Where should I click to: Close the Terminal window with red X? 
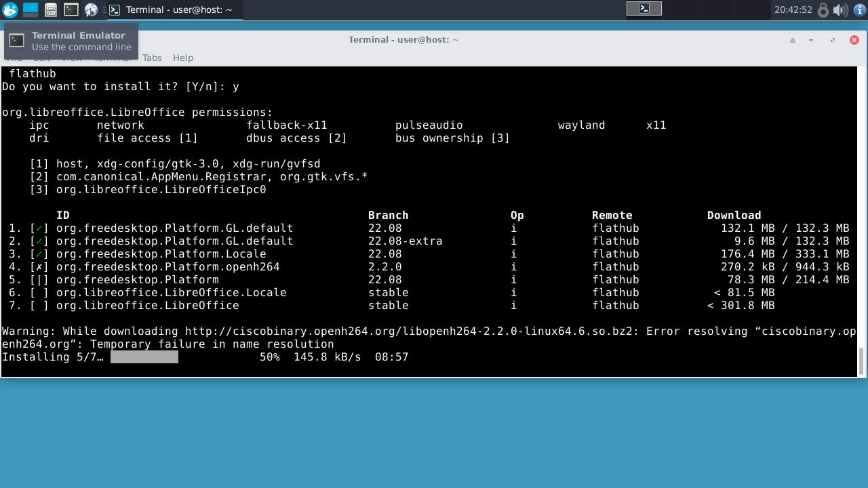point(854,40)
